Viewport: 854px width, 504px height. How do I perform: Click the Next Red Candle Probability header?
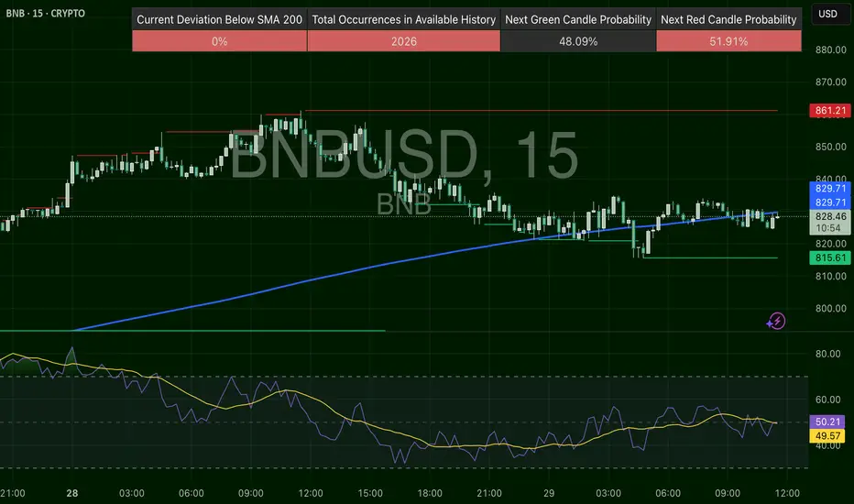[x=728, y=19]
